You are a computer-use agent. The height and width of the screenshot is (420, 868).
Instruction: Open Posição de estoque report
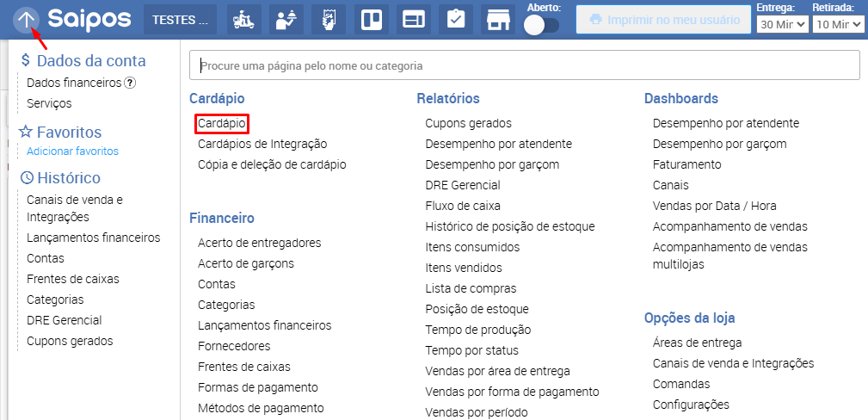click(477, 309)
